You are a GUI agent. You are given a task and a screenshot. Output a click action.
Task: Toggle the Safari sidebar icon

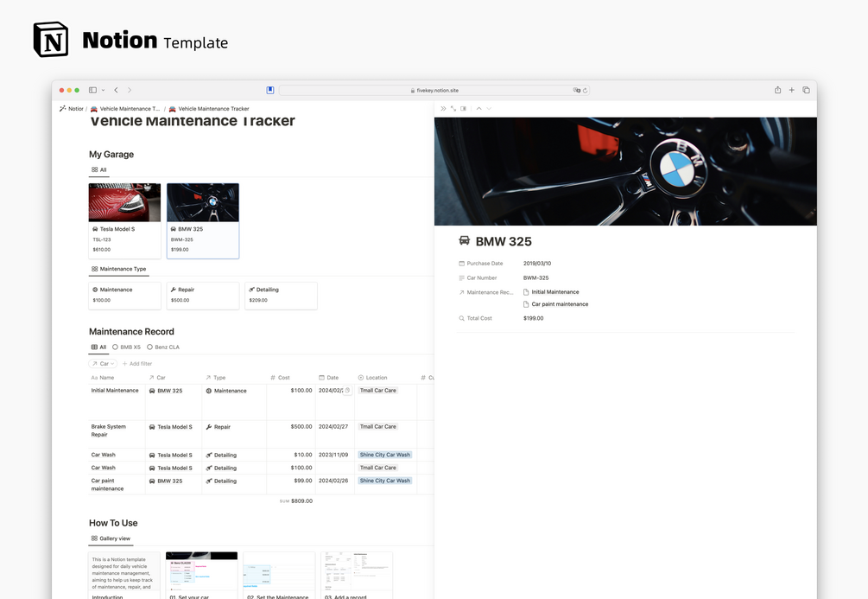point(92,90)
